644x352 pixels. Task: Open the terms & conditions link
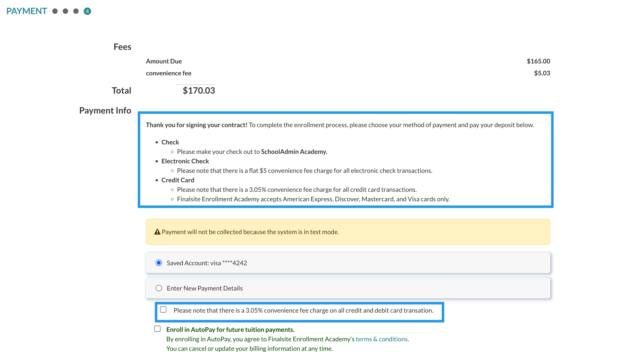pyautogui.click(x=381, y=339)
